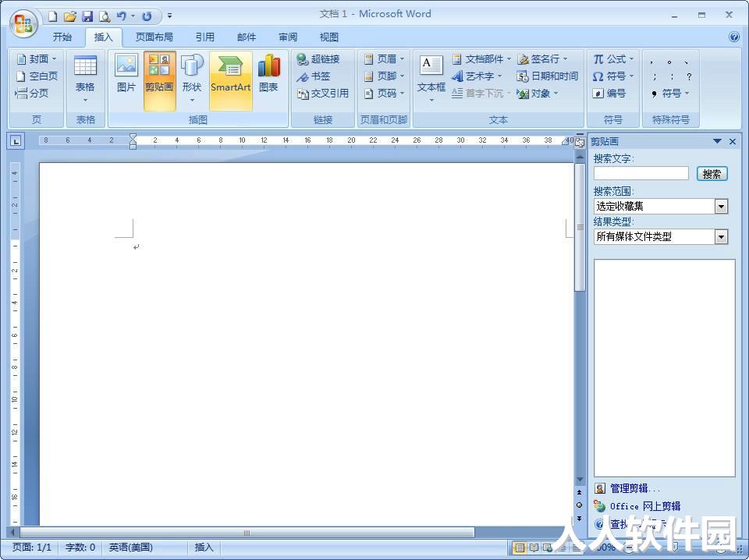Open the 艺术字 WordArt gallery
This screenshot has height=560, width=749.
click(x=477, y=76)
